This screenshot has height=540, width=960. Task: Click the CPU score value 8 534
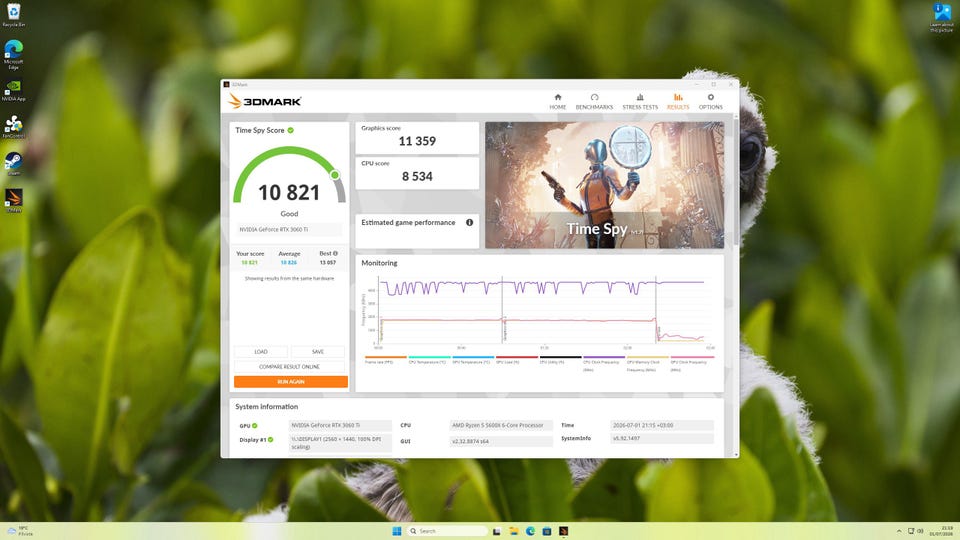tap(417, 176)
